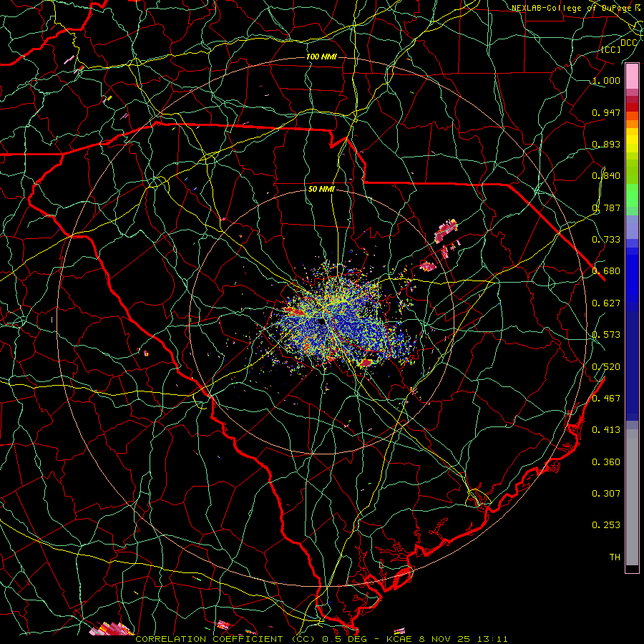The width and height of the screenshot is (644, 644).
Task: Click the 0.840 legend value
Action: click(606, 176)
